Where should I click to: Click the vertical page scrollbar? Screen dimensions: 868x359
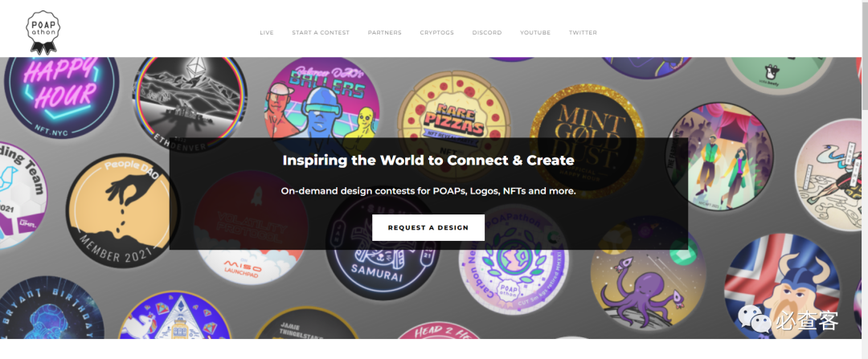(865, 179)
